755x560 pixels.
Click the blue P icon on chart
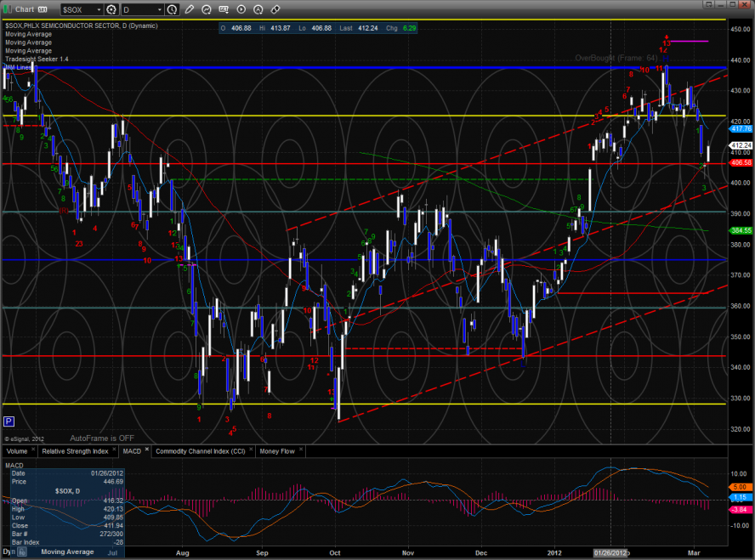coord(9,421)
